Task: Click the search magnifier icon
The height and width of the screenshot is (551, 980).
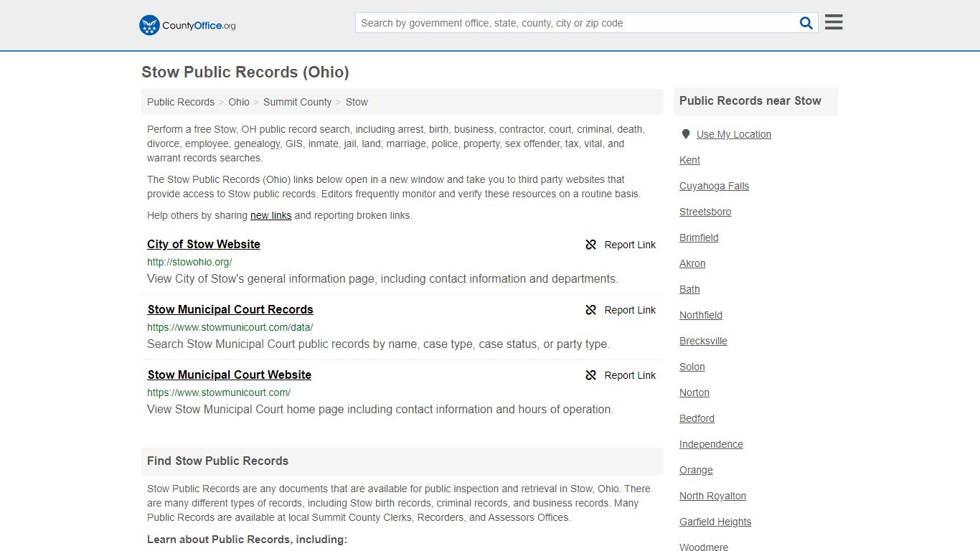Action: coord(806,23)
